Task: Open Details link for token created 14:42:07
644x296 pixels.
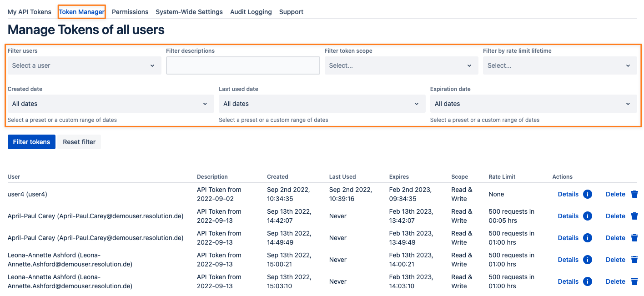Action: click(x=568, y=216)
